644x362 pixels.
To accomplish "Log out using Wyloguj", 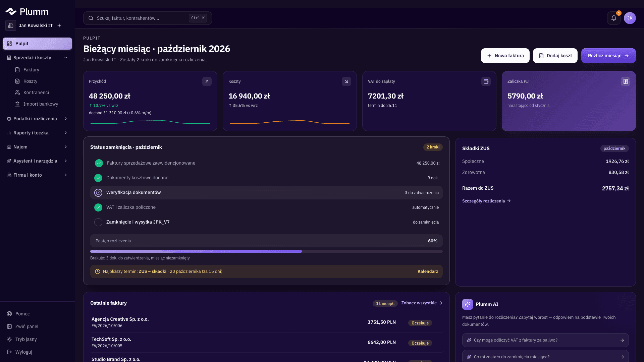I will pos(37,352).
